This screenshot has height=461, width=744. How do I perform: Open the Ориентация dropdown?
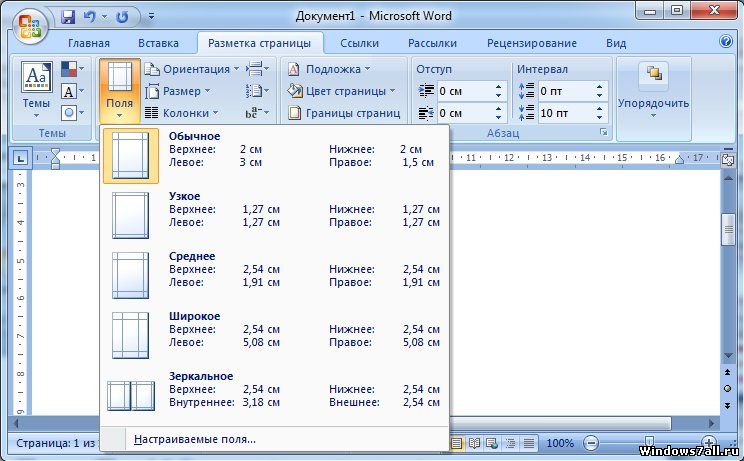[x=192, y=69]
